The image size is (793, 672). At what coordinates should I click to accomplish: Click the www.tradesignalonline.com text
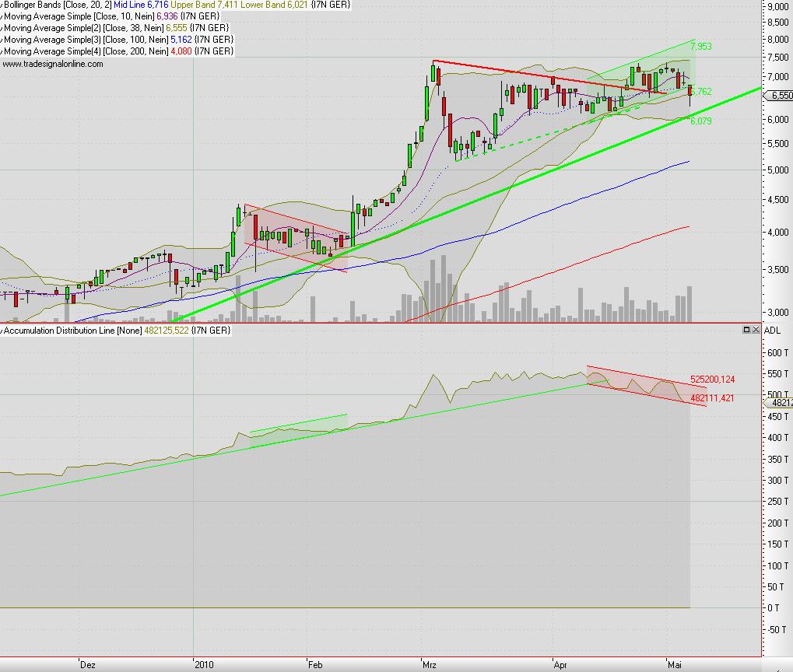53,65
